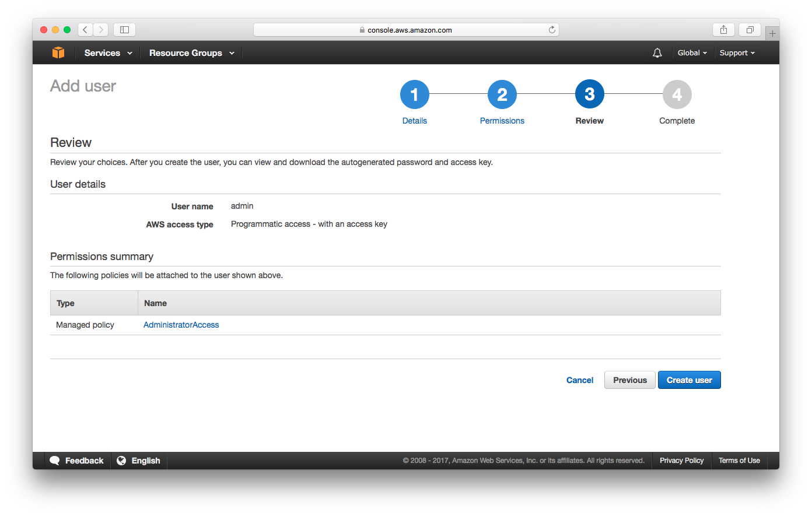The height and width of the screenshot is (516, 812).
Task: Open the Support dropdown menu
Action: coord(737,53)
